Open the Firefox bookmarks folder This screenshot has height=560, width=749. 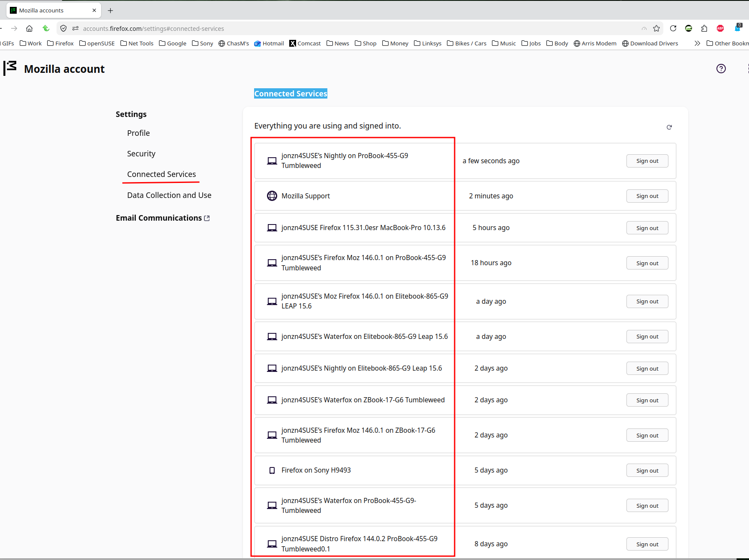tap(60, 43)
